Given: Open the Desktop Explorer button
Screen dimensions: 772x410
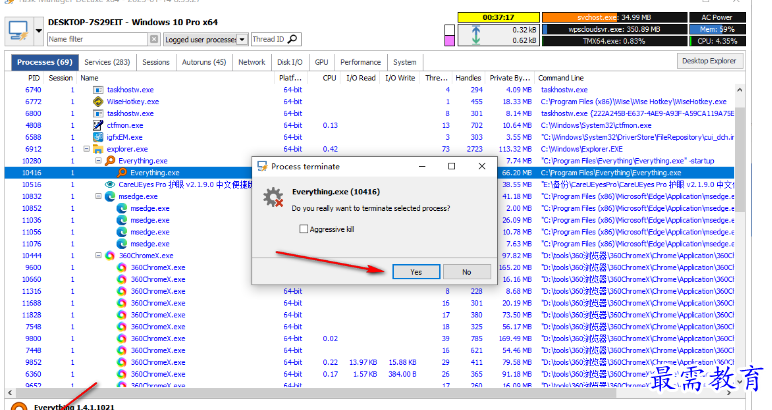Looking at the screenshot, I should 709,61.
